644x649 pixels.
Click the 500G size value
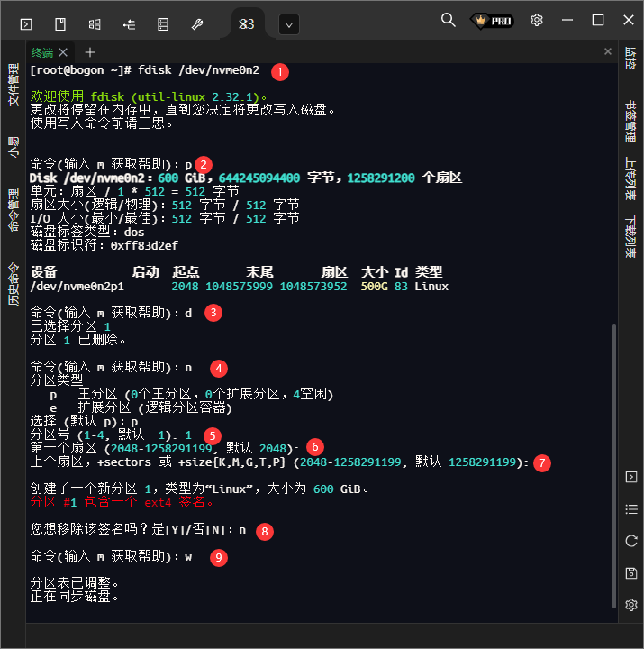pos(375,287)
